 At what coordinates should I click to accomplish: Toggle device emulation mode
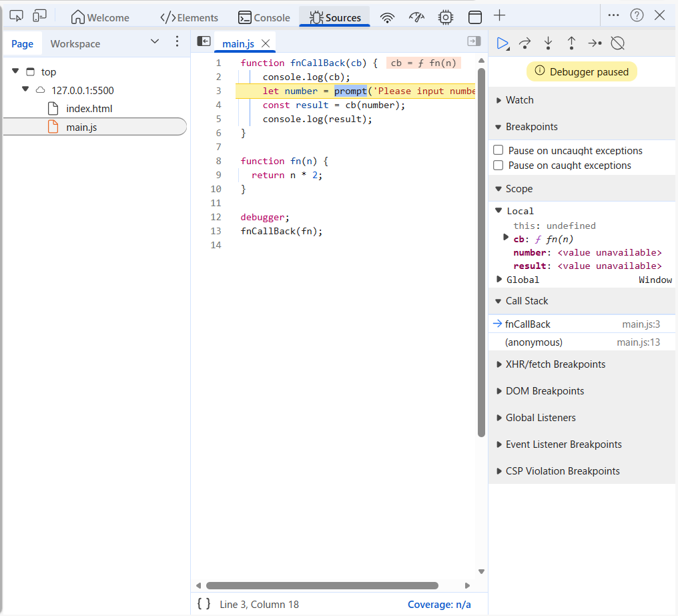(39, 17)
